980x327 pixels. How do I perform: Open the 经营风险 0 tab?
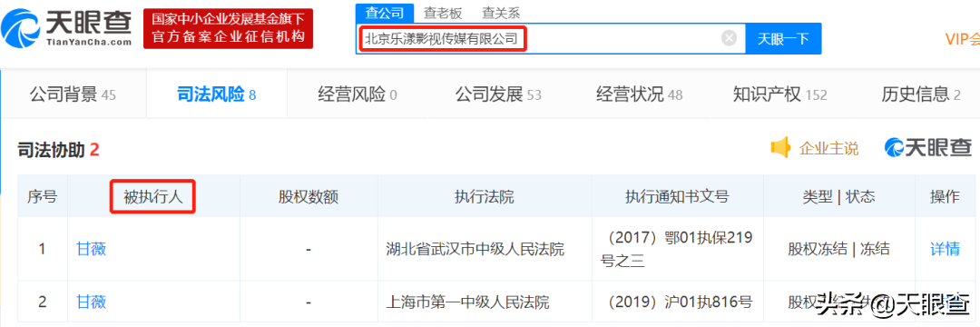(x=357, y=95)
